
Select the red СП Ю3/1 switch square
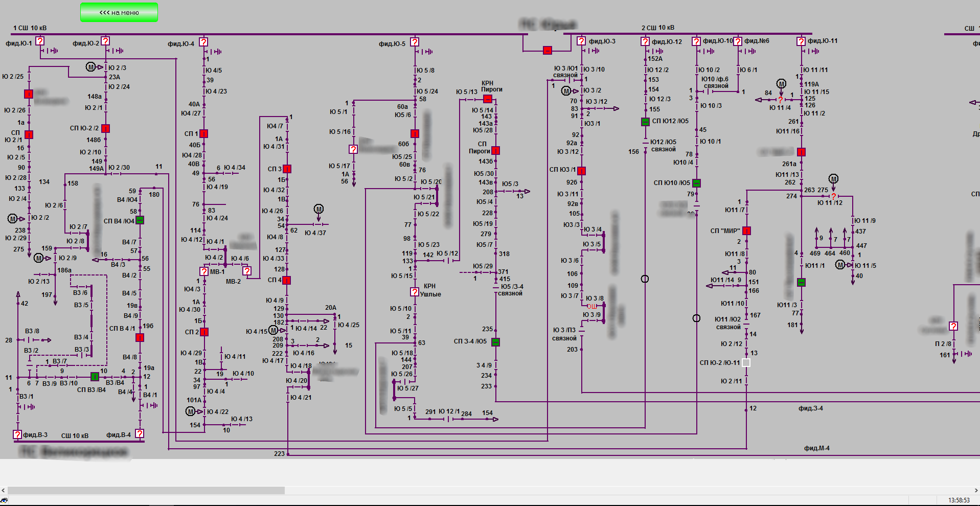[581, 171]
